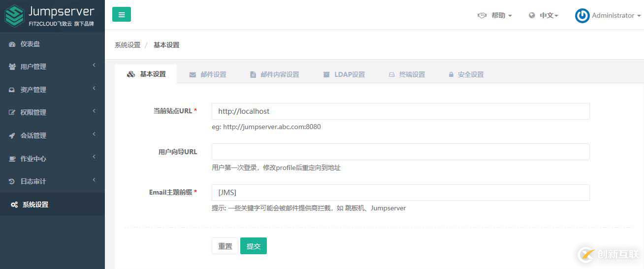Expand the 作业中心 chevron
The height and width of the screenshot is (269, 644).
(94, 158)
